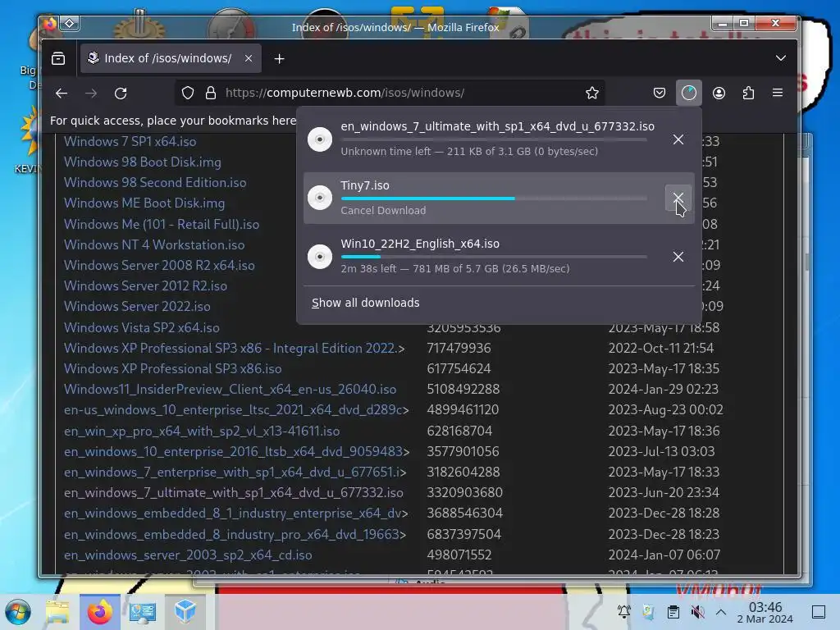The image size is (840, 630).
Task: Open the Start menu orb
Action: click(18, 612)
